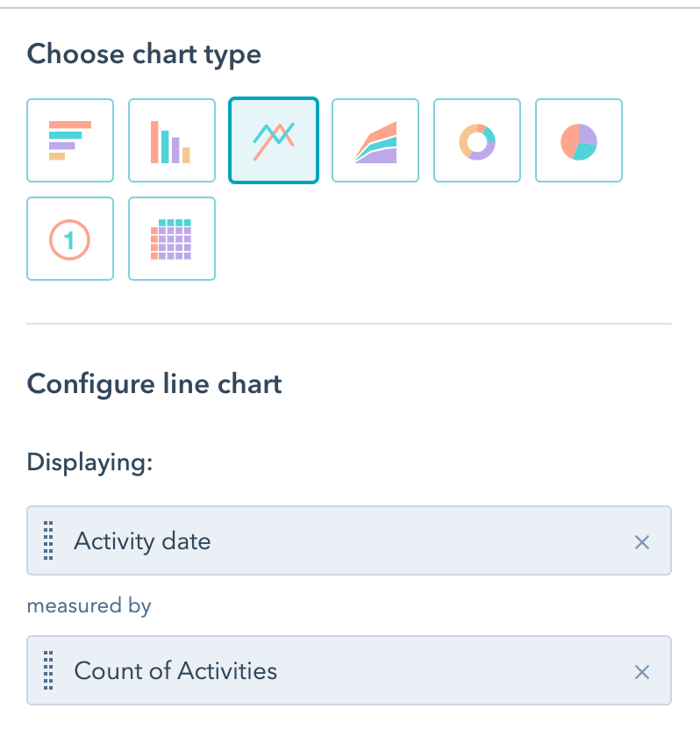
Task: Click the 'measured by' label
Action: tap(89, 606)
